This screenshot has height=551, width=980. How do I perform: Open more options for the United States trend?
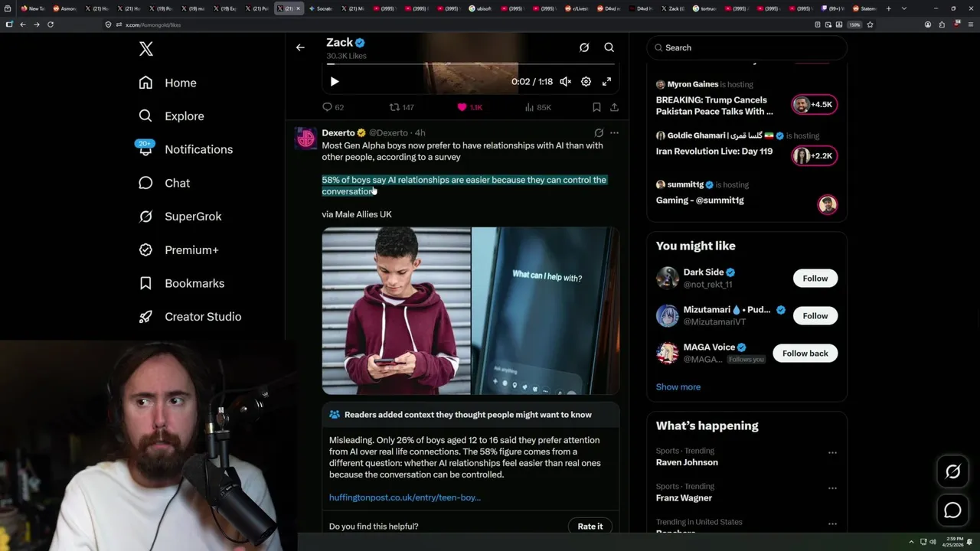pos(832,523)
